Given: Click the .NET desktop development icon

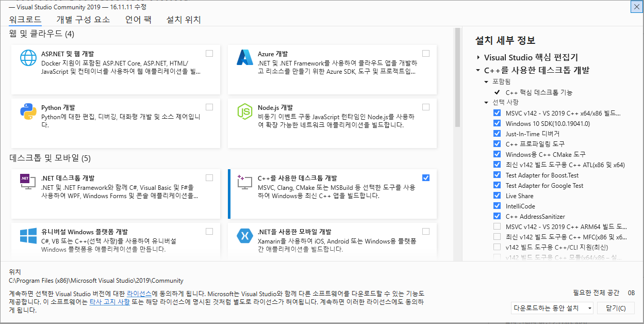Looking at the screenshot, I should click(x=28, y=182).
